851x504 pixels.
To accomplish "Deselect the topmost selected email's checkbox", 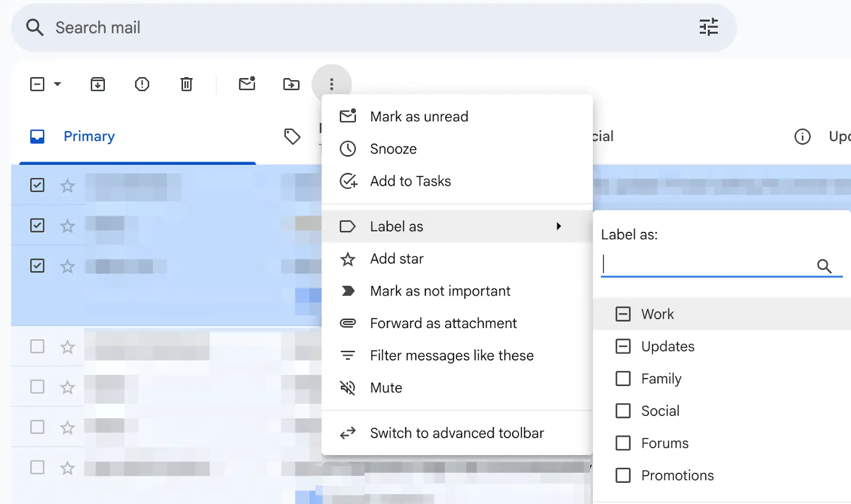I will pyautogui.click(x=37, y=186).
